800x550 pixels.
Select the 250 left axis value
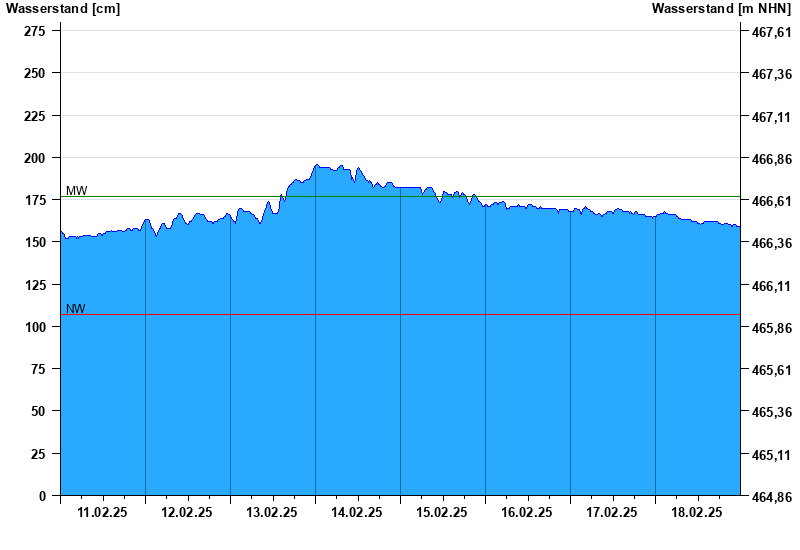pyautogui.click(x=35, y=73)
